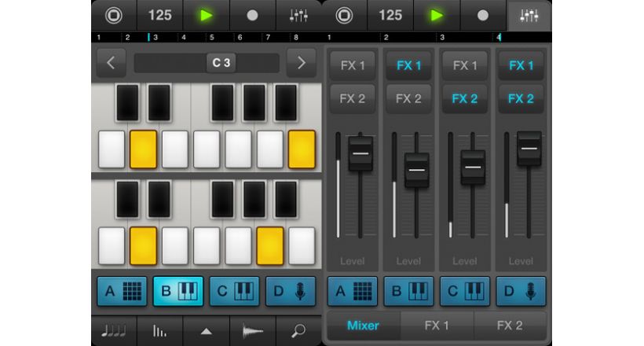The width and height of the screenshot is (644, 346).
Task: Play highlighted sixth white key on lower keyboard
Action: (x=270, y=246)
